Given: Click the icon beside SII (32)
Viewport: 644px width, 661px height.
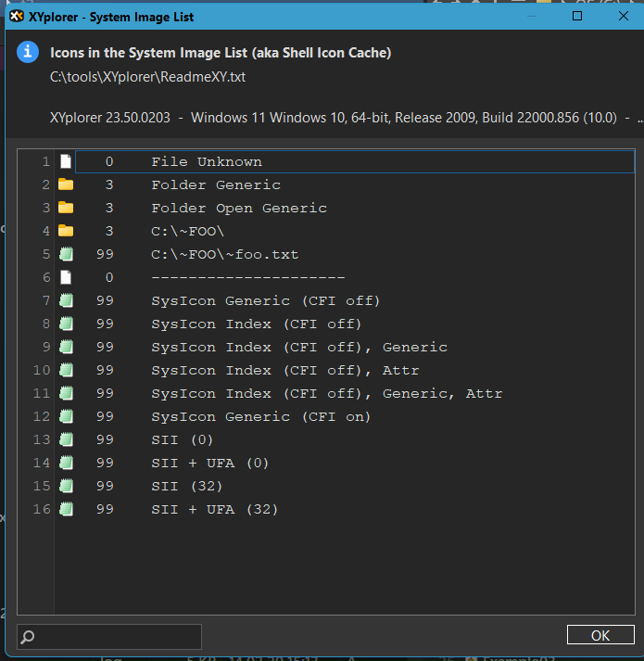Looking at the screenshot, I should click(66, 486).
